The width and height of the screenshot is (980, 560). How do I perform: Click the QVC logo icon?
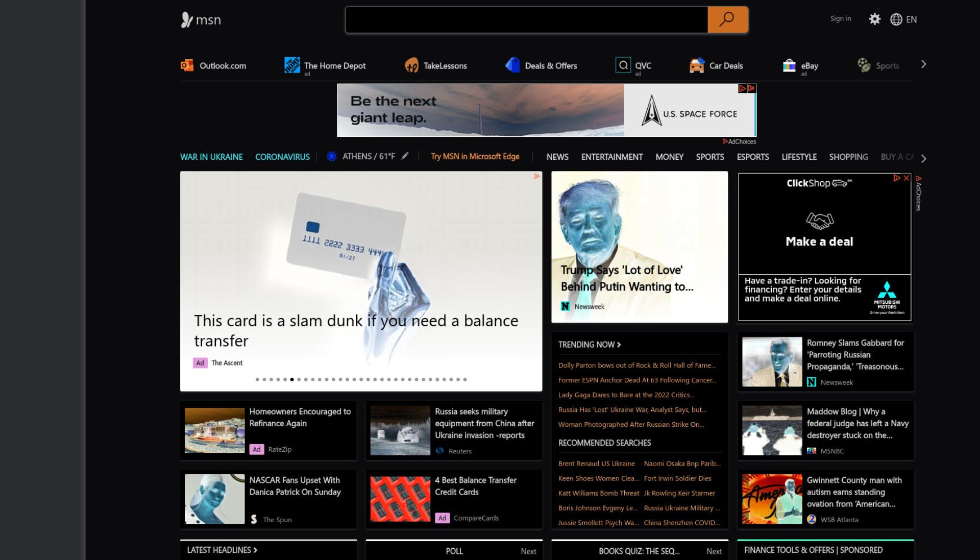(623, 65)
